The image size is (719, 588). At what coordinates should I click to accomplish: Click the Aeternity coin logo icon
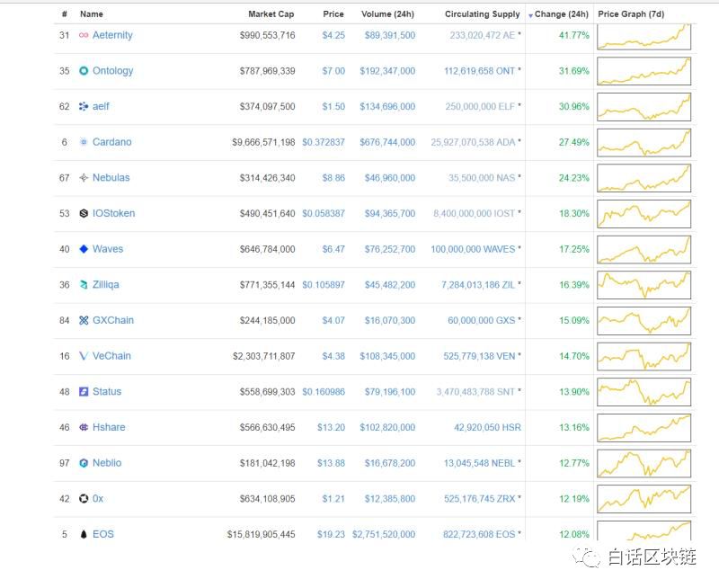click(84, 35)
